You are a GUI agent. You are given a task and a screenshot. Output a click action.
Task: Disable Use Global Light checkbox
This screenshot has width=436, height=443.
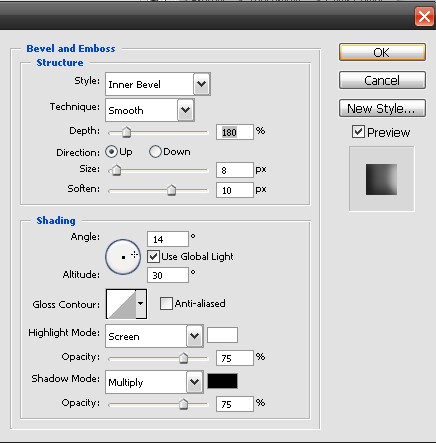coord(153,257)
